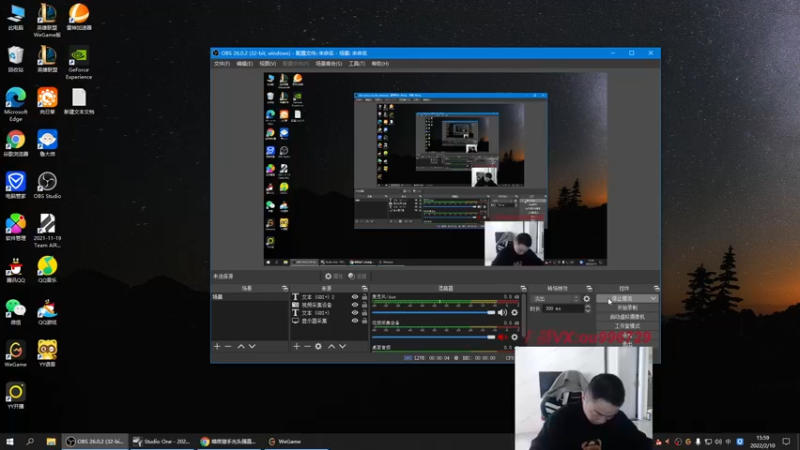The height and width of the screenshot is (450, 800).
Task: Adjust the transition duration stepper arrows
Action: click(x=588, y=308)
